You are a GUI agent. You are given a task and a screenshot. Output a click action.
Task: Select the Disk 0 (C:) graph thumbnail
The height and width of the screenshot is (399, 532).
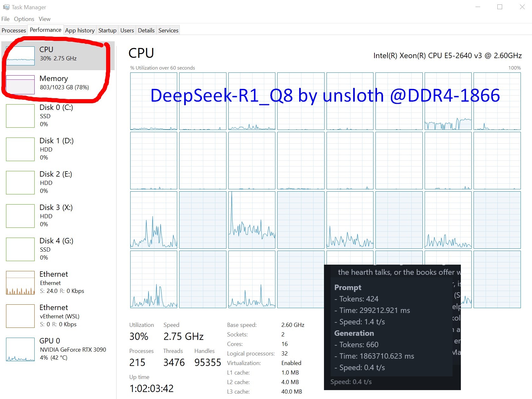click(x=20, y=116)
